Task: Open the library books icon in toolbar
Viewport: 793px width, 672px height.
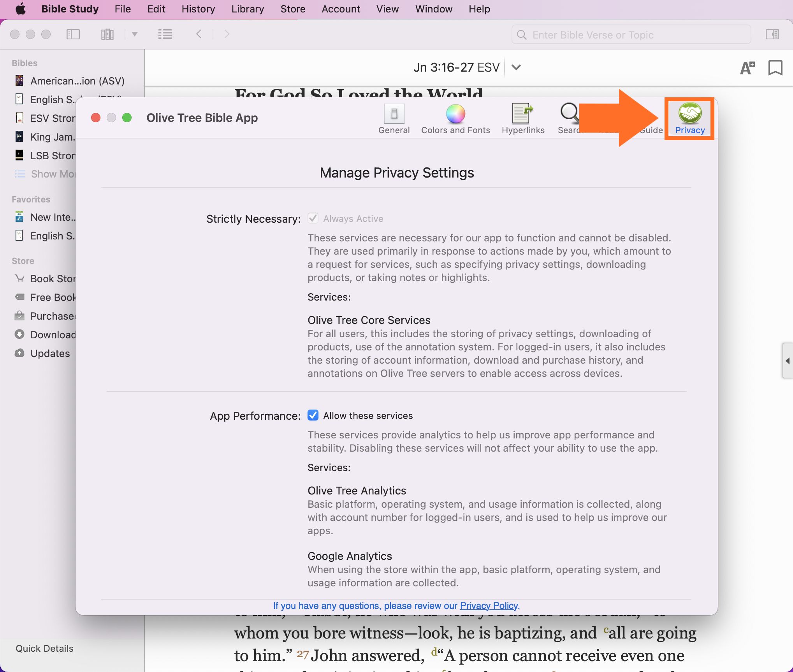Action: pos(107,34)
